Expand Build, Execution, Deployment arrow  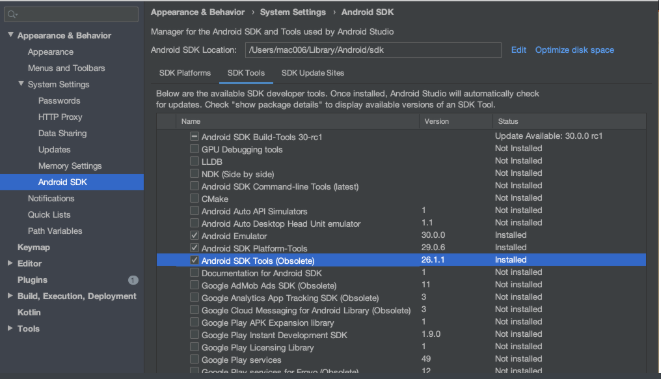pos(10,296)
